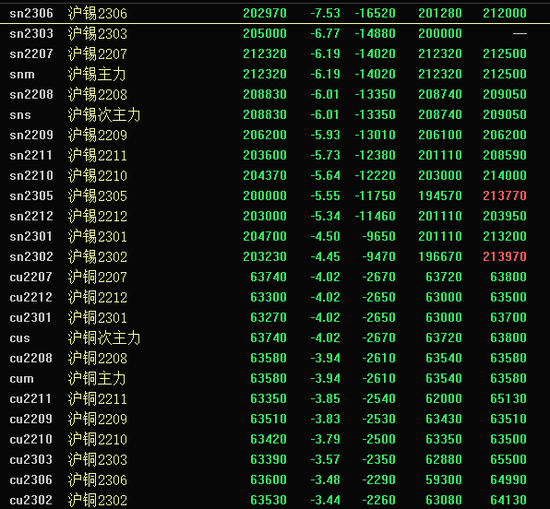Click the 65130 value in cu2211 row
550x509 pixels.
(508, 399)
